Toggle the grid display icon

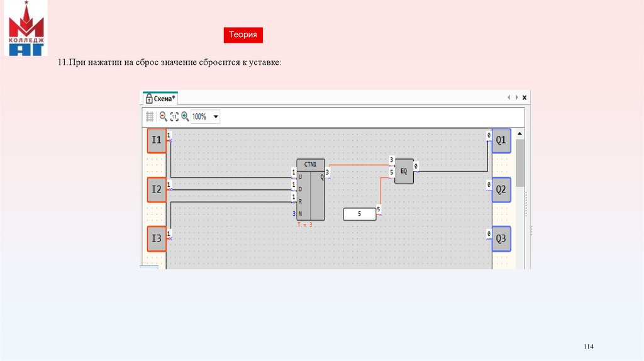coord(150,116)
